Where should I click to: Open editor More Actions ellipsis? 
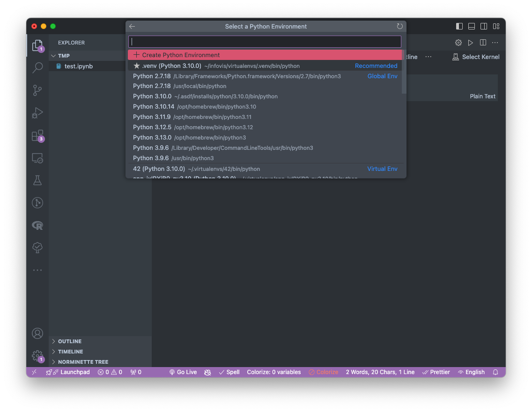[495, 43]
